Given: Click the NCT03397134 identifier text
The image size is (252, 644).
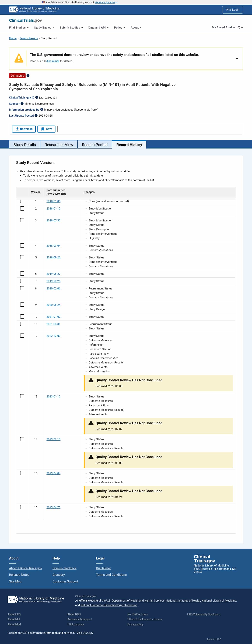Looking at the screenshot, I should 48,98.
